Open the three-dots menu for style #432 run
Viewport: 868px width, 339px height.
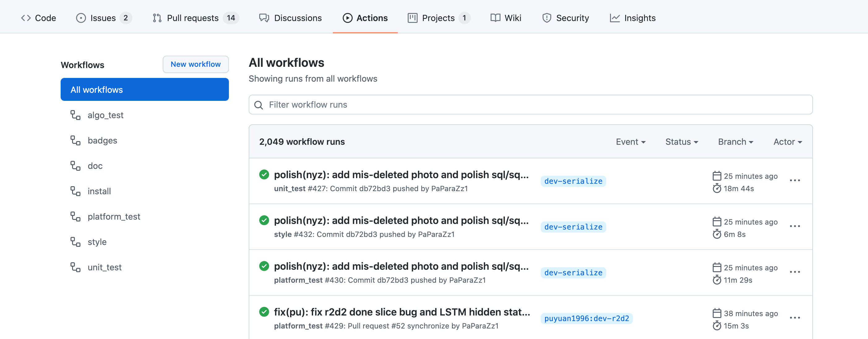795,226
